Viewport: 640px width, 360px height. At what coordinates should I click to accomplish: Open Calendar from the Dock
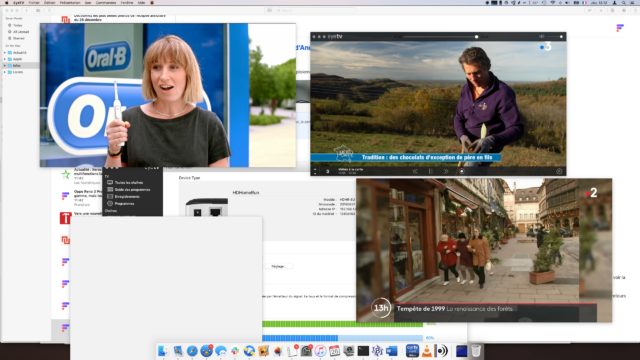tap(334, 351)
